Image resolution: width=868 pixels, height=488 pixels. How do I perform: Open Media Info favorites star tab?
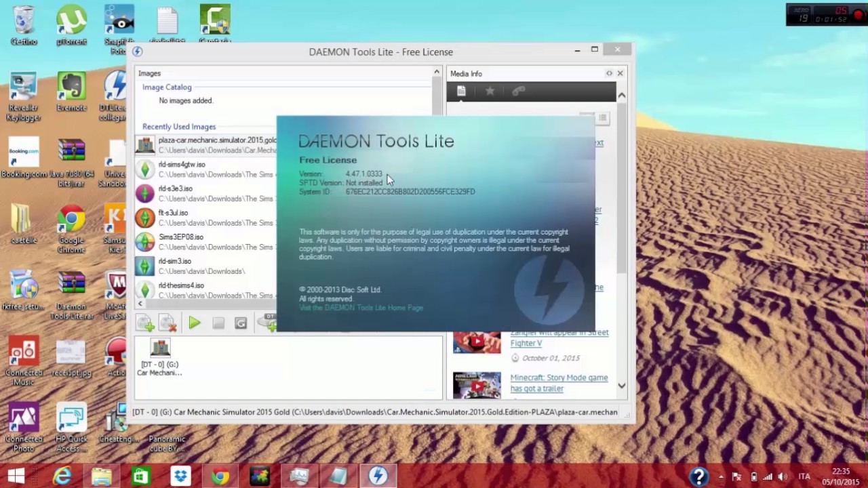[490, 91]
